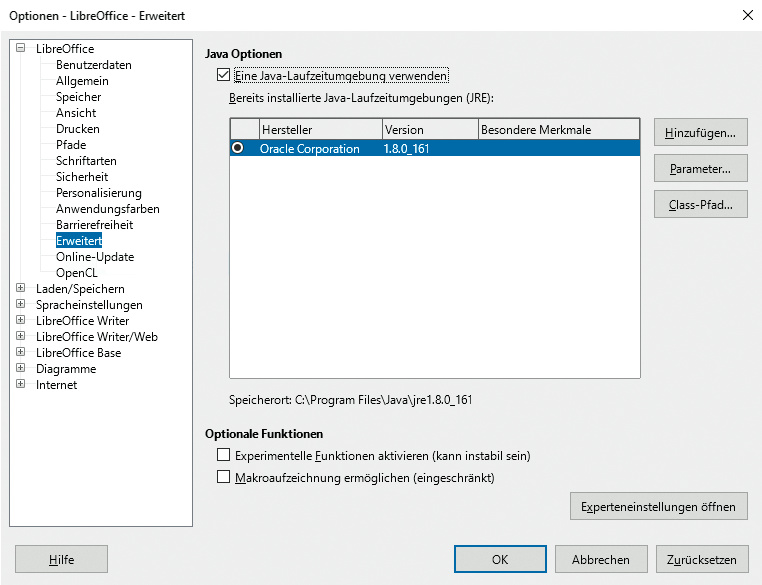Collapse the LibreOffice tree node
The width and height of the screenshot is (762, 585).
click(x=20, y=48)
